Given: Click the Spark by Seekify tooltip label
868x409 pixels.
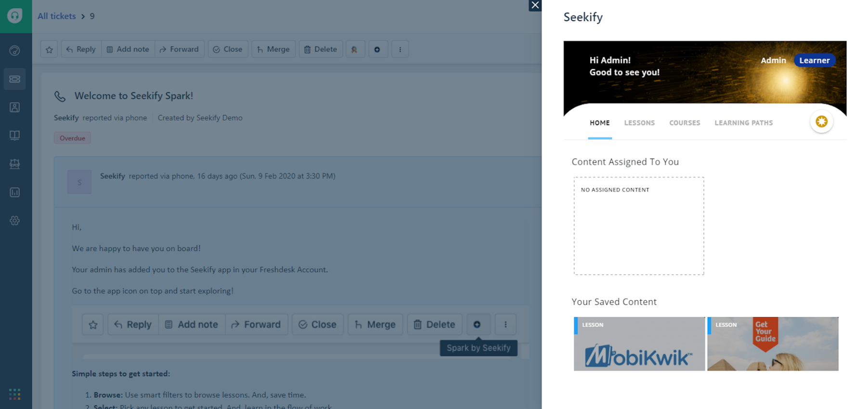Looking at the screenshot, I should (x=479, y=348).
